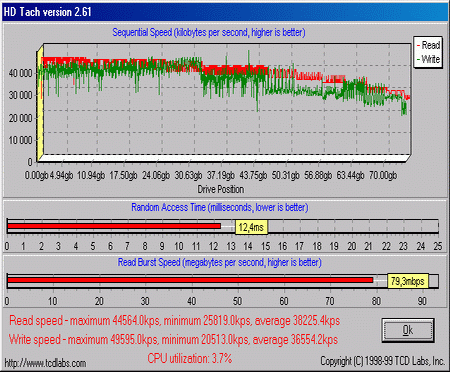Viewport: 450px width, 372px height.
Task: Click the Read speed statistics line
Action: click(x=174, y=321)
